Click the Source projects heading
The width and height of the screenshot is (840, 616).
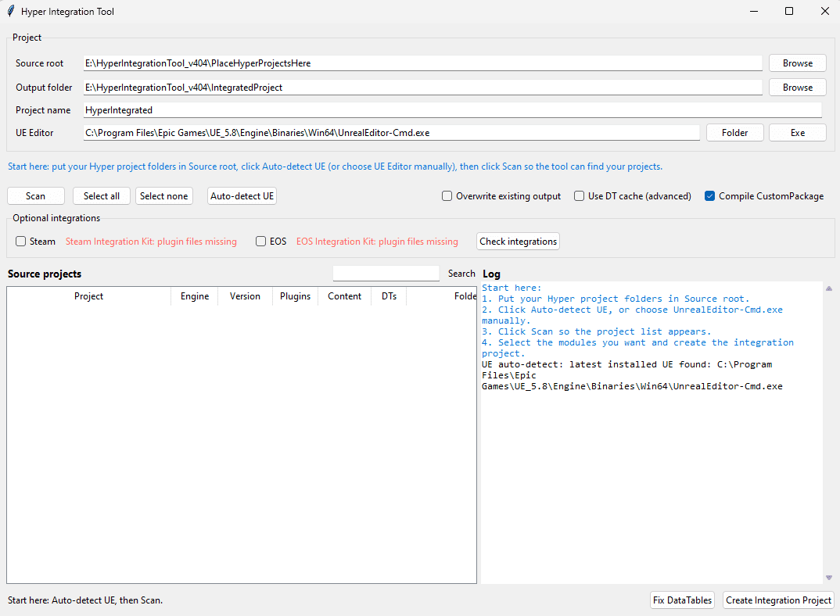(x=45, y=274)
